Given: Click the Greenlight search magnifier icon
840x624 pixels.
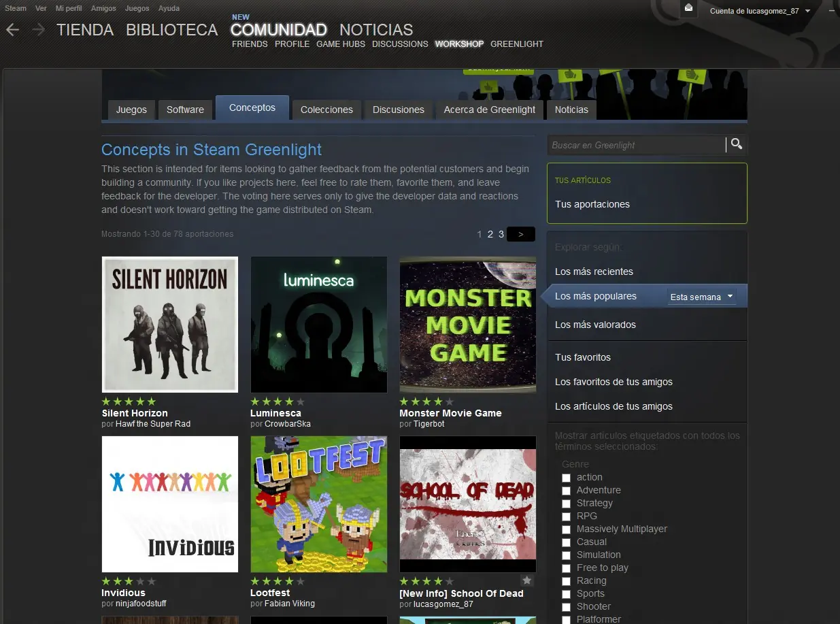Looking at the screenshot, I should coord(736,144).
